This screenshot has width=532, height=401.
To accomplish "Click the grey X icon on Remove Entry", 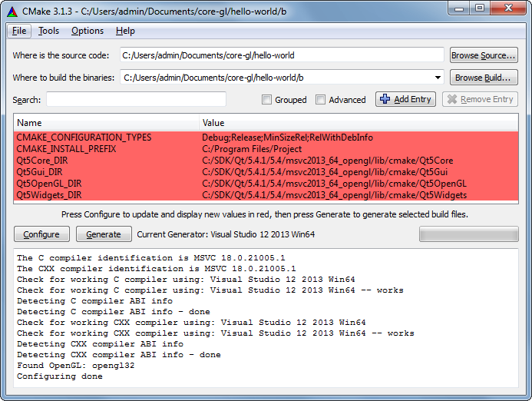I will (452, 99).
